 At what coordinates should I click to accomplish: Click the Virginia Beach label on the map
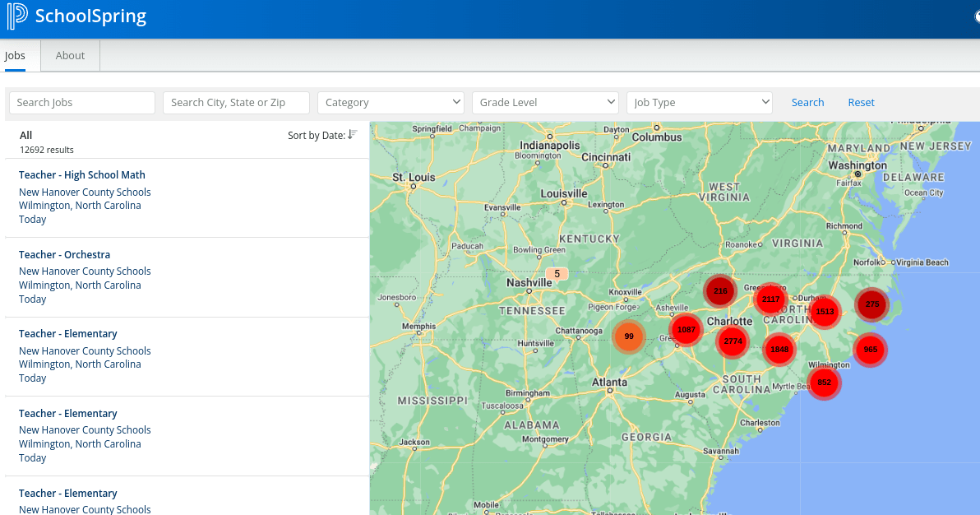coord(922,262)
